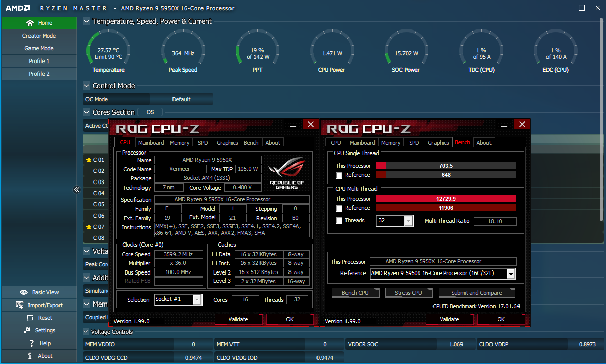Open Mainboard tab in left CPU-Z
Viewport: 606px width, 364px height.
click(151, 143)
